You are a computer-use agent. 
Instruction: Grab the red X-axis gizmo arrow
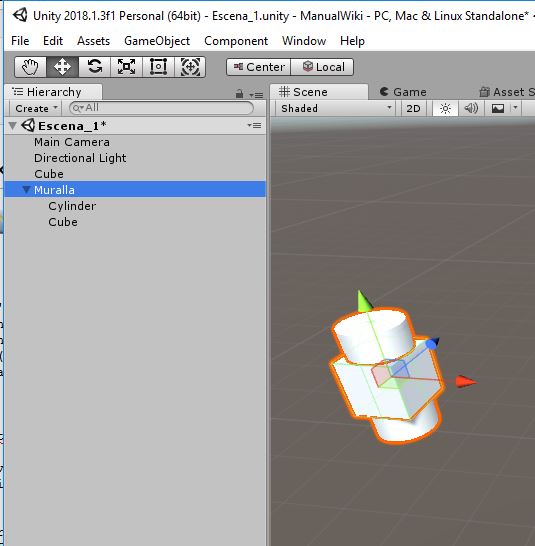(x=465, y=381)
